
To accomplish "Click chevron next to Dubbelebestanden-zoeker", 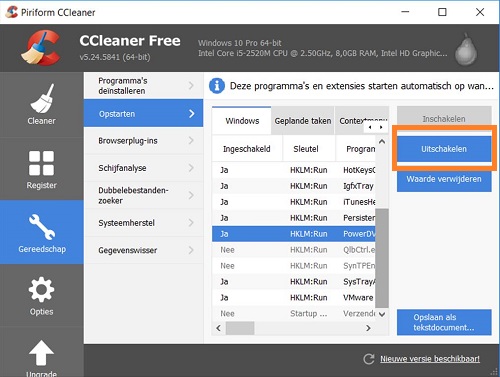I will [191, 195].
